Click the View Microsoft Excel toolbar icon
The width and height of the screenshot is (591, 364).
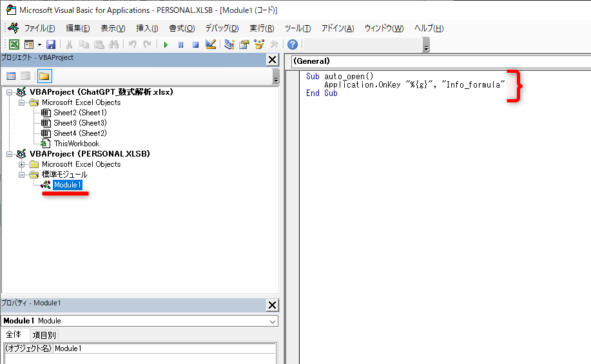[x=14, y=44]
